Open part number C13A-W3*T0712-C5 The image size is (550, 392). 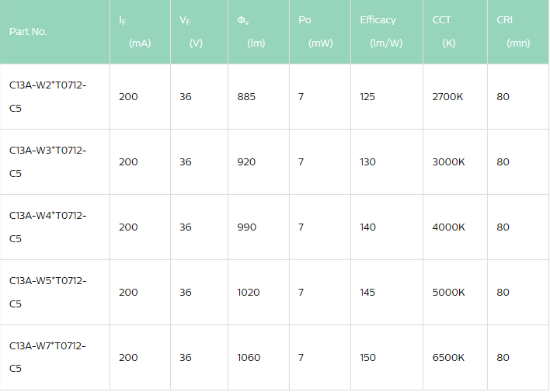point(47,161)
